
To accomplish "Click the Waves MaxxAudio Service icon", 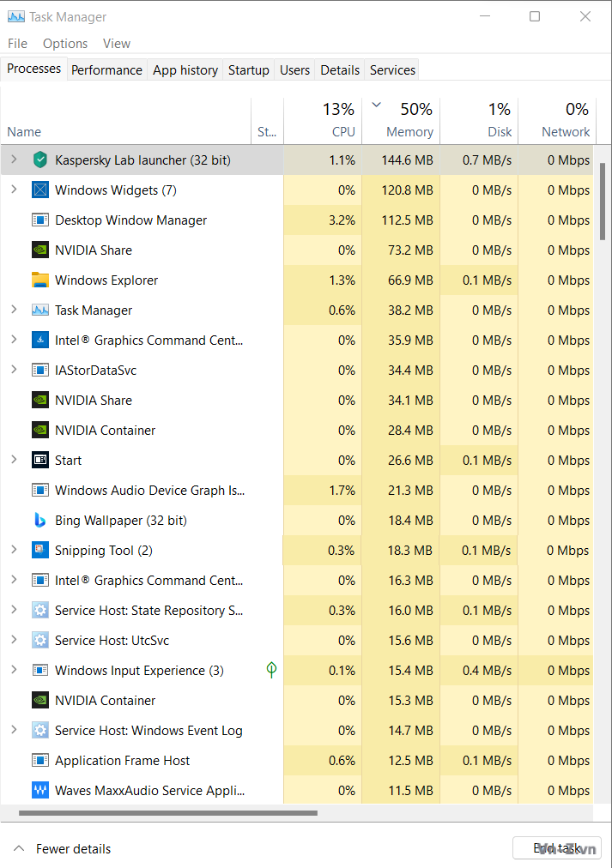I will tap(39, 790).
